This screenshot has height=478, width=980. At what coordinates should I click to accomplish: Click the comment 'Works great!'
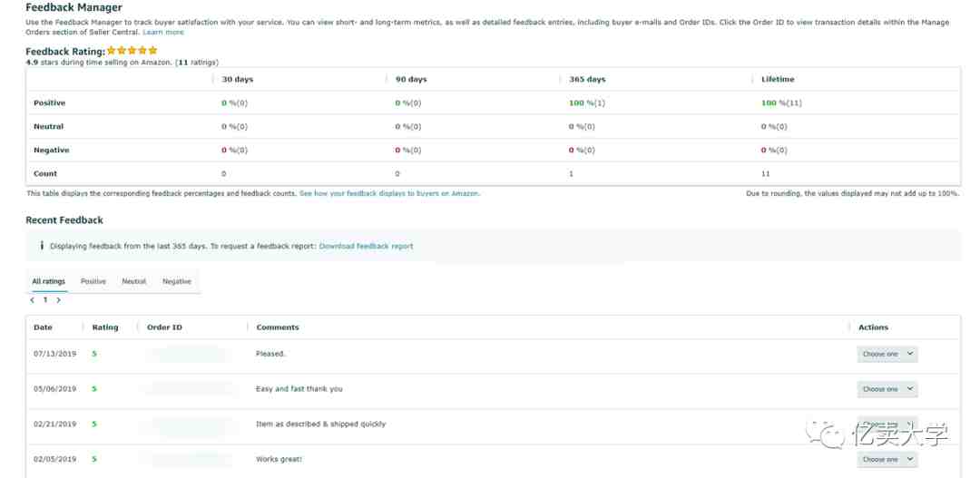279,459
